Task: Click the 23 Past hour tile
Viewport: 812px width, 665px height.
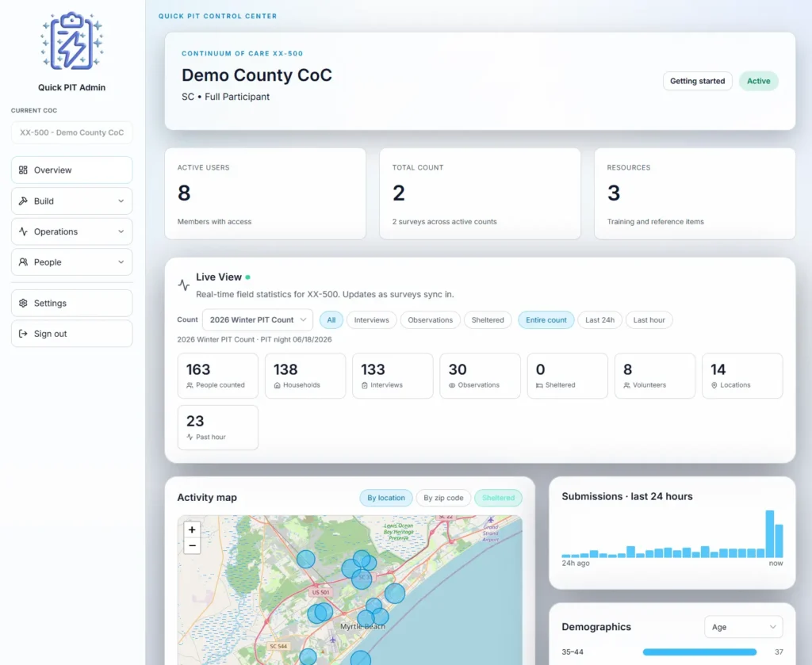Action: 217,427
